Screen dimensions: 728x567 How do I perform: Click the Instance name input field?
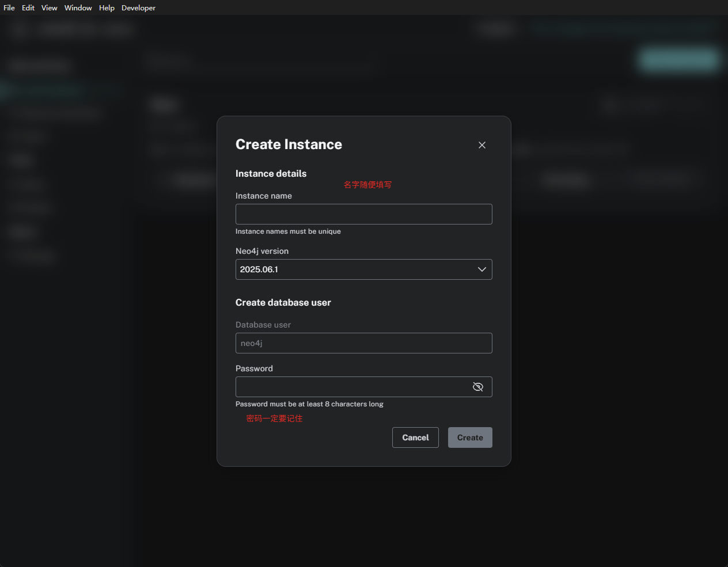(364, 214)
